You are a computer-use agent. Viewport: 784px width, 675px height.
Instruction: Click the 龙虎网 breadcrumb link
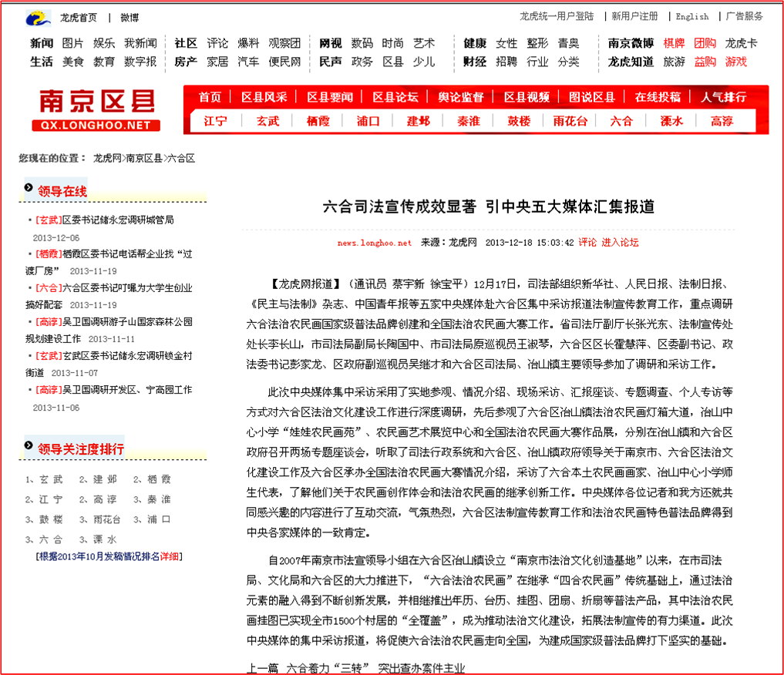pyautogui.click(x=107, y=159)
